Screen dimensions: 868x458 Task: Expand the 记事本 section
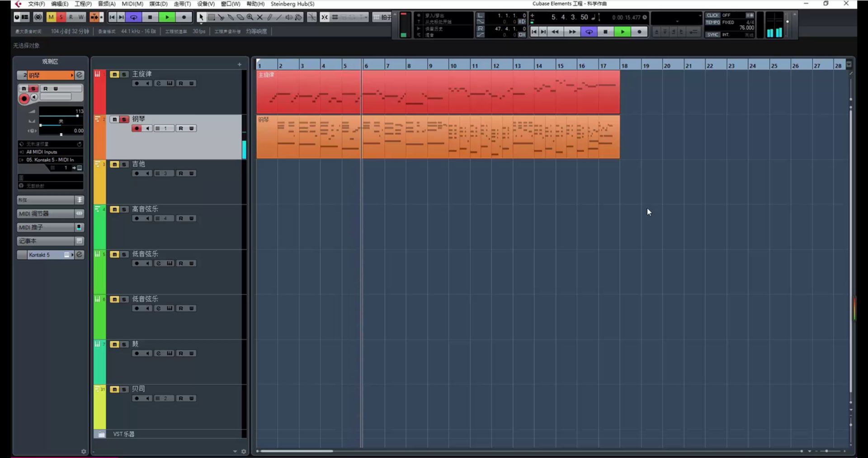[51, 241]
